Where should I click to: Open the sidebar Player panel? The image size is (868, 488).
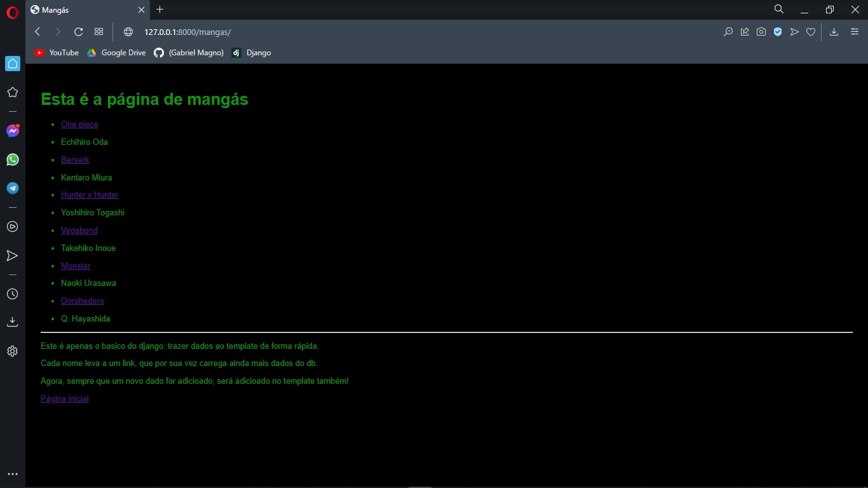click(x=12, y=226)
